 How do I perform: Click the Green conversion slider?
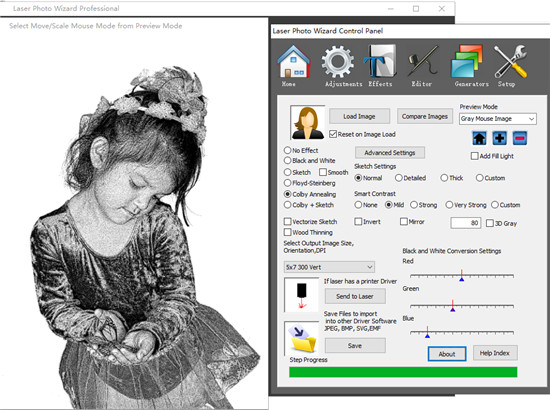(462, 306)
